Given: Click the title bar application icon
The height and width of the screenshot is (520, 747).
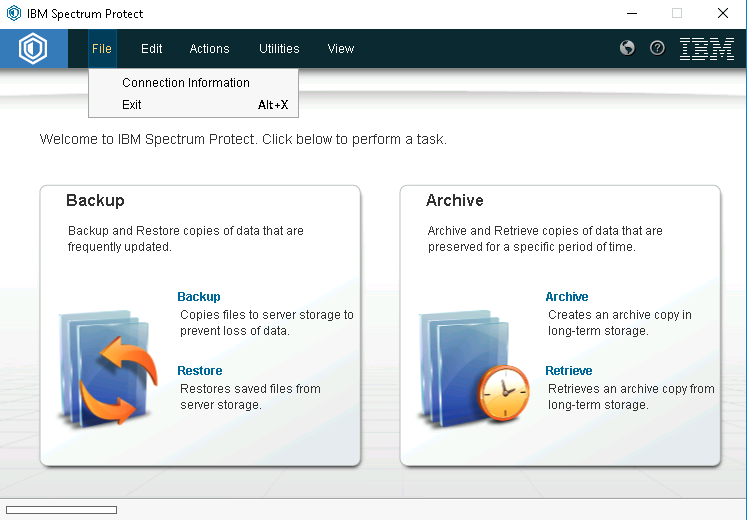Looking at the screenshot, I should (14, 14).
